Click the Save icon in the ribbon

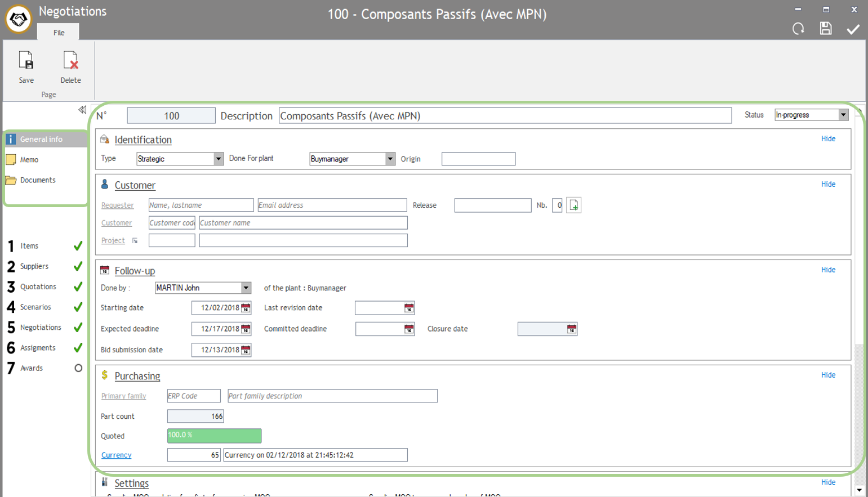coord(26,61)
